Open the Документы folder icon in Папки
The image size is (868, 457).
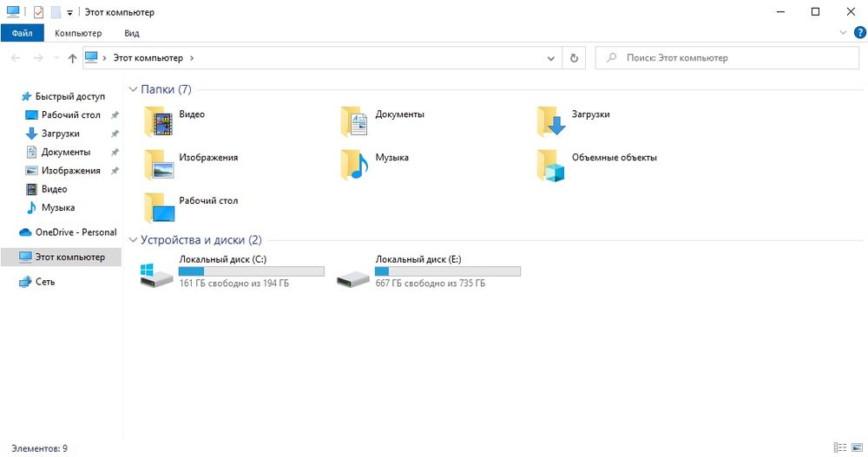[354, 121]
